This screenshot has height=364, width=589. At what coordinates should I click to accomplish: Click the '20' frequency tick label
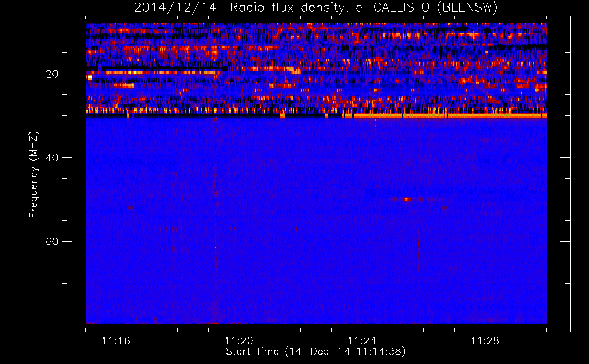pyautogui.click(x=52, y=74)
